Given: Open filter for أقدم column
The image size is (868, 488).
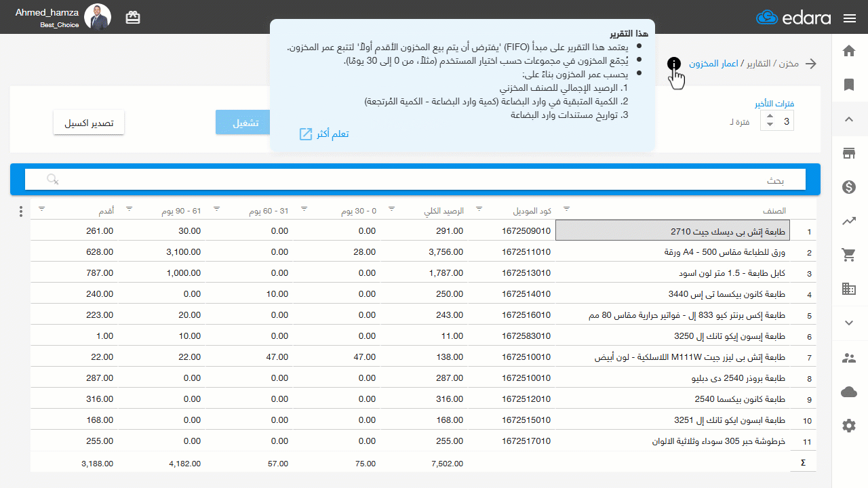Looking at the screenshot, I should point(42,209).
